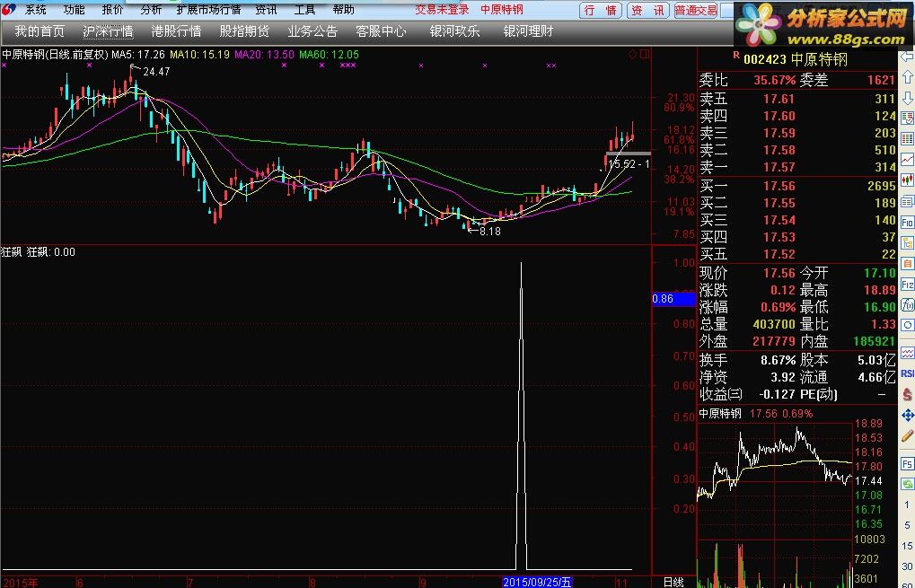Open the 报价 menu
Viewport: 915px width, 588px height.
click(112, 10)
